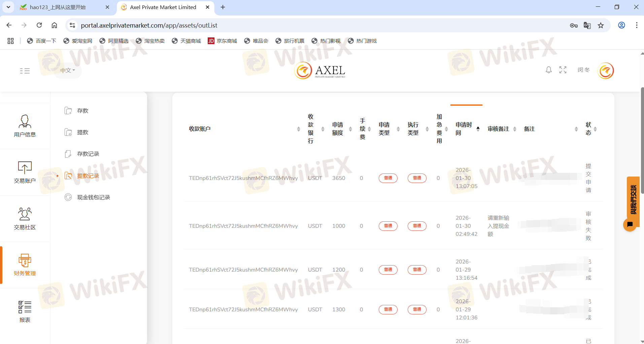Open the 存款 menu item

pos(82,111)
